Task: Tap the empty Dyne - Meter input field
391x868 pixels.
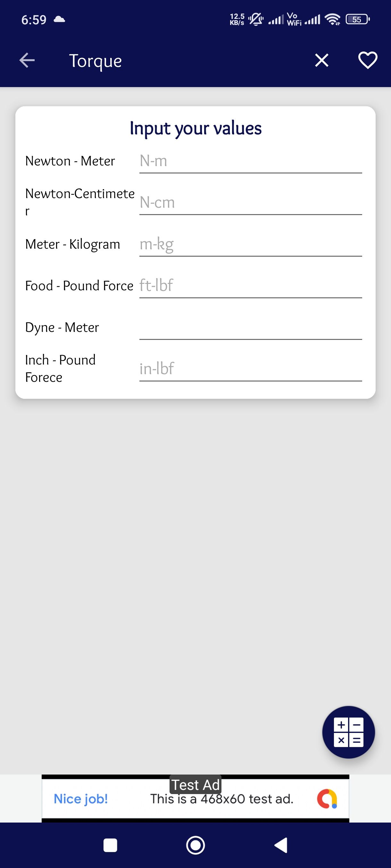Action: click(250, 328)
